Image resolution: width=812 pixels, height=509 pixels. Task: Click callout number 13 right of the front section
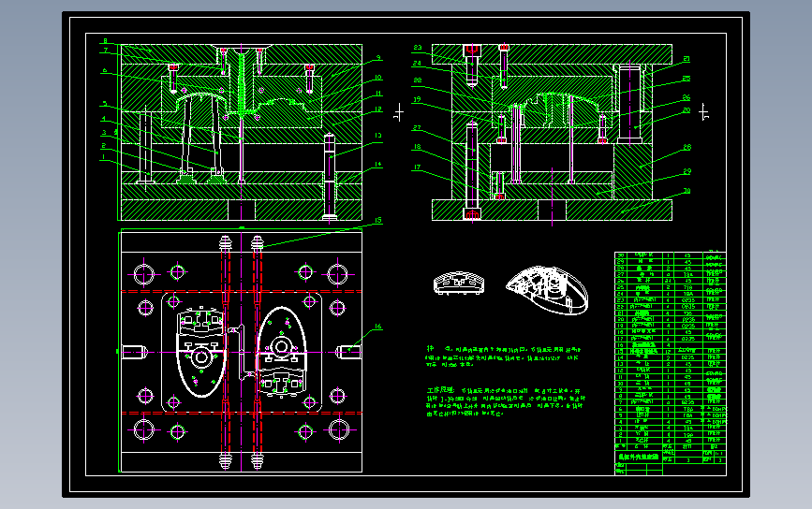click(378, 136)
